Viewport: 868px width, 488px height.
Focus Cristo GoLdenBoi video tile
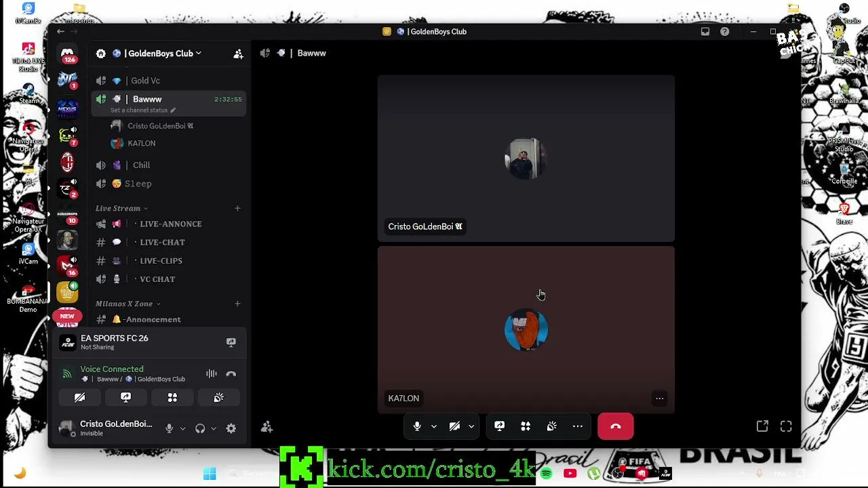pyautogui.click(x=526, y=159)
